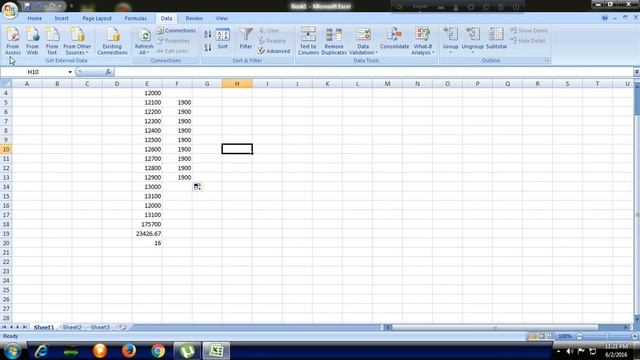Clear the current filter
Image resolution: width=640 pixels, height=360 pixels.
click(269, 31)
